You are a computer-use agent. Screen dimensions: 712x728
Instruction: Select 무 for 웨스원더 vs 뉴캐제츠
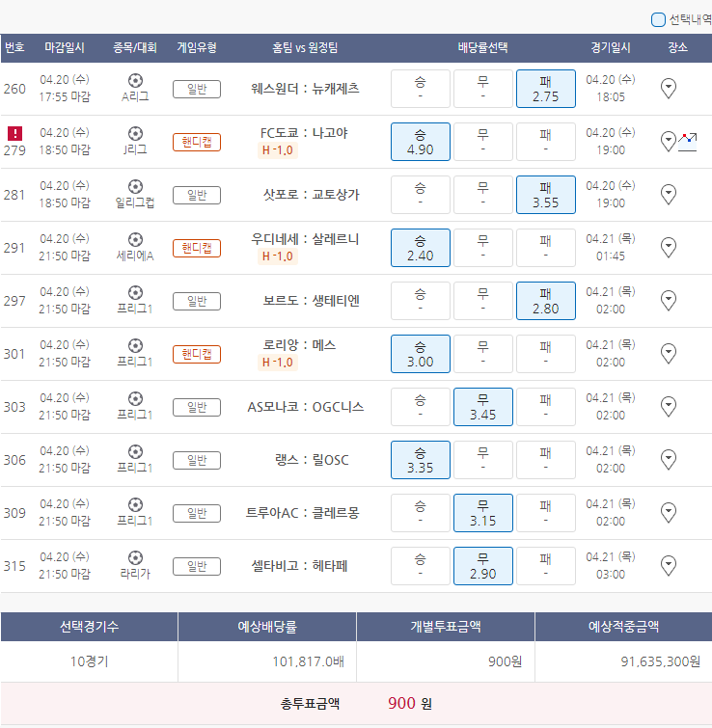click(x=483, y=89)
